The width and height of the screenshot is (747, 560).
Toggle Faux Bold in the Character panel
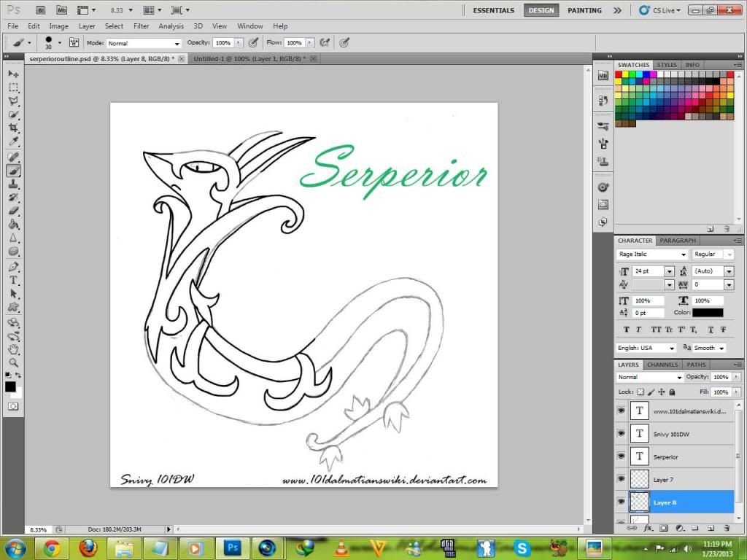(627, 330)
